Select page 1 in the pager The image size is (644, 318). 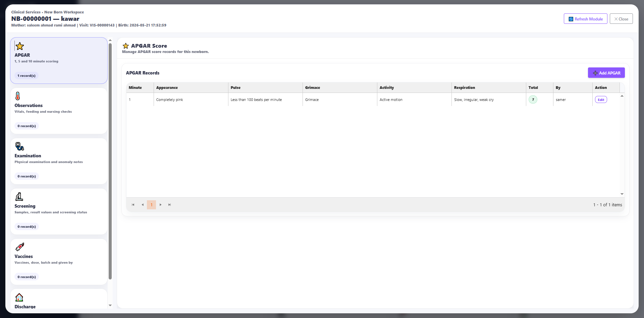click(151, 205)
